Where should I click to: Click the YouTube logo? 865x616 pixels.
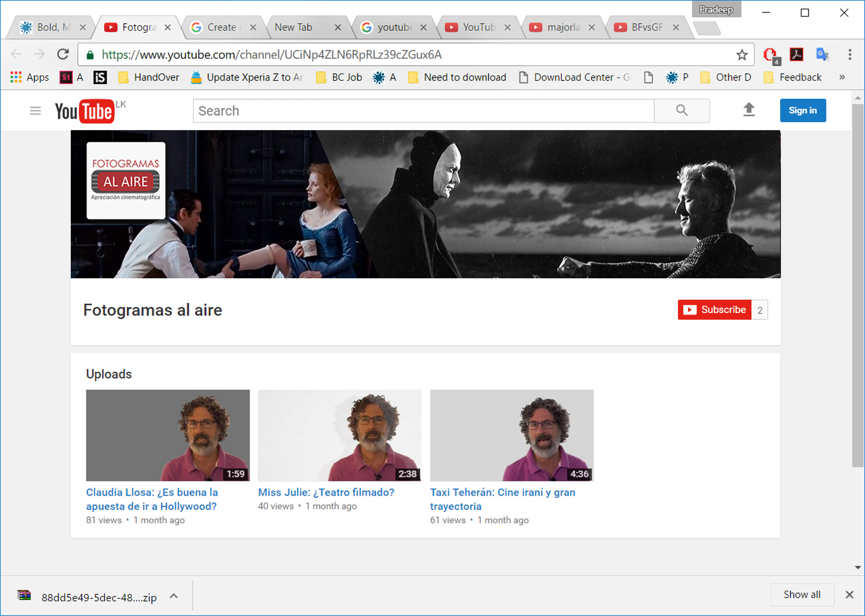(x=85, y=111)
